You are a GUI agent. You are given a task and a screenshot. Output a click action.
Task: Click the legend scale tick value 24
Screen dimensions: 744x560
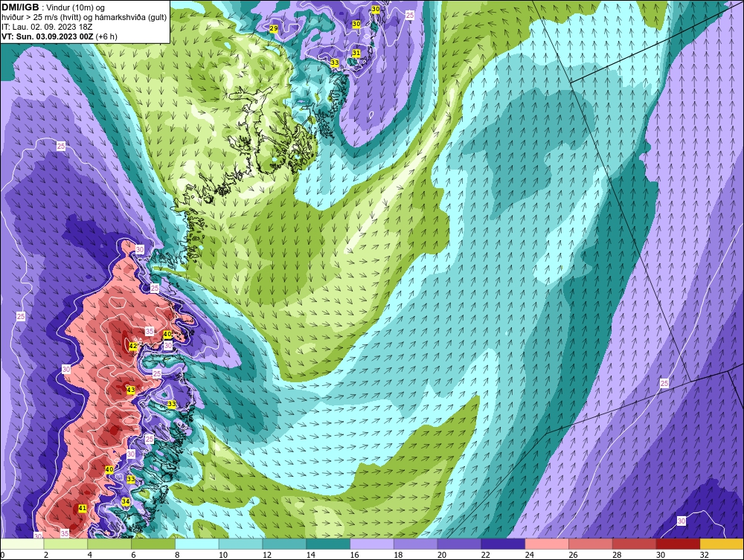528,555
